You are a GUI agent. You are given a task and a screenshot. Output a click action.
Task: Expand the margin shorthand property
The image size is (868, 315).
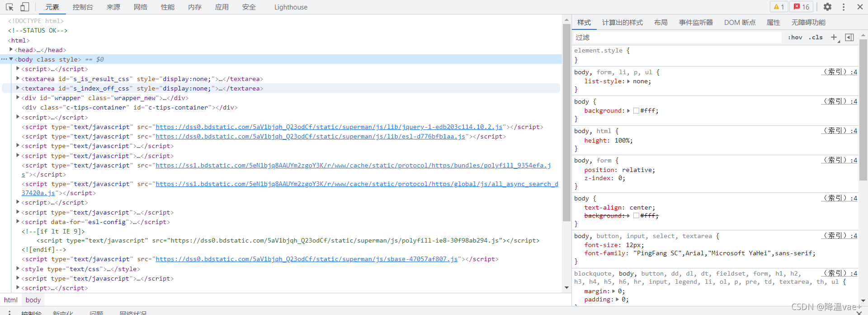(613, 291)
